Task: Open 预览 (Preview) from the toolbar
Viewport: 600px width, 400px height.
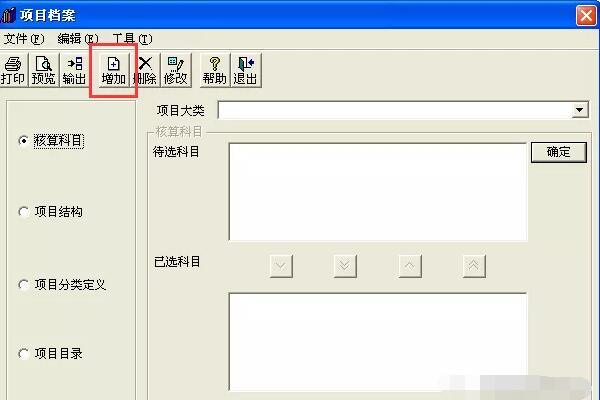Action: [x=44, y=70]
